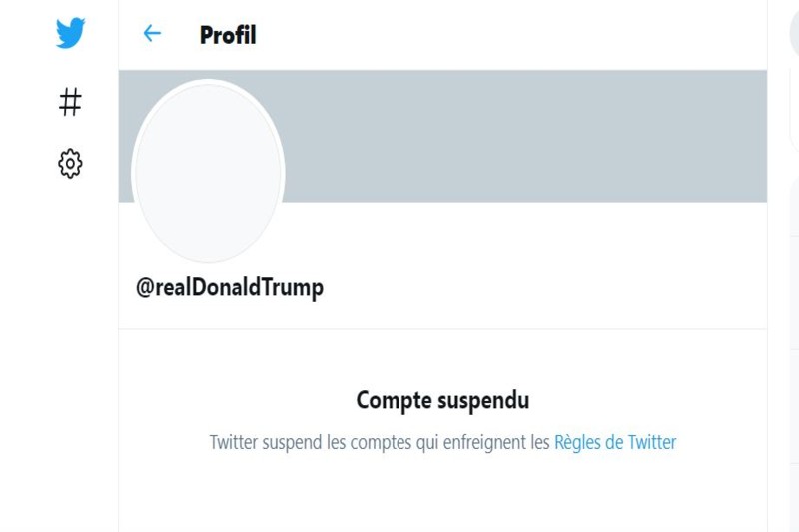Click the @realDonaldTrump handle

pyautogui.click(x=230, y=288)
